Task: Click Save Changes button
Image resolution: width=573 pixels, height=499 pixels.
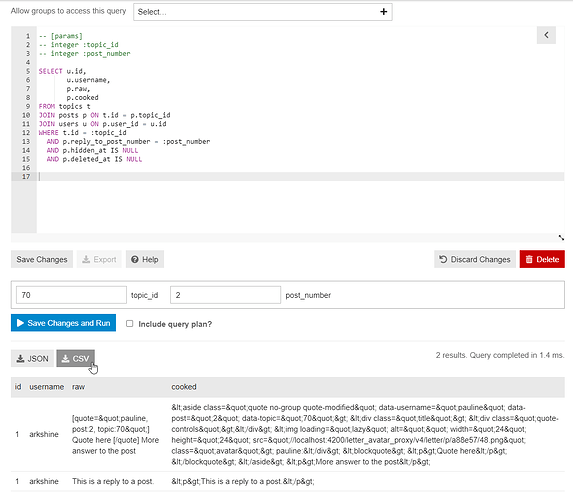Action: click(x=42, y=259)
